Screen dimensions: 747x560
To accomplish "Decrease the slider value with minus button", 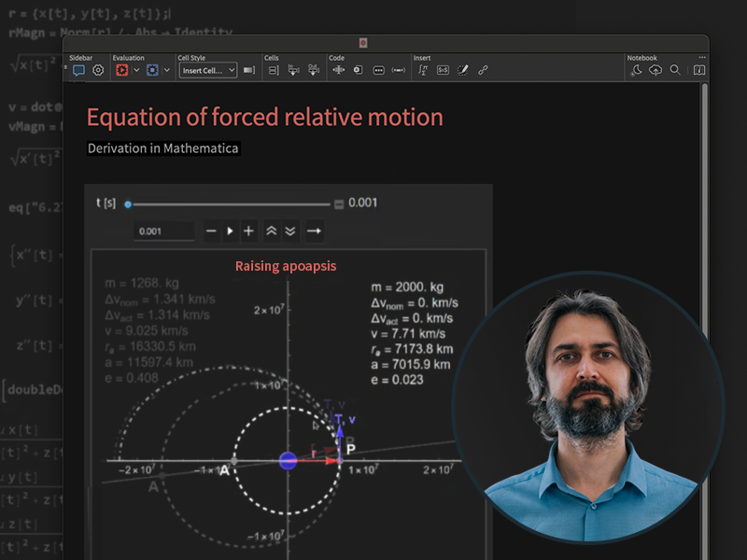I will [212, 231].
